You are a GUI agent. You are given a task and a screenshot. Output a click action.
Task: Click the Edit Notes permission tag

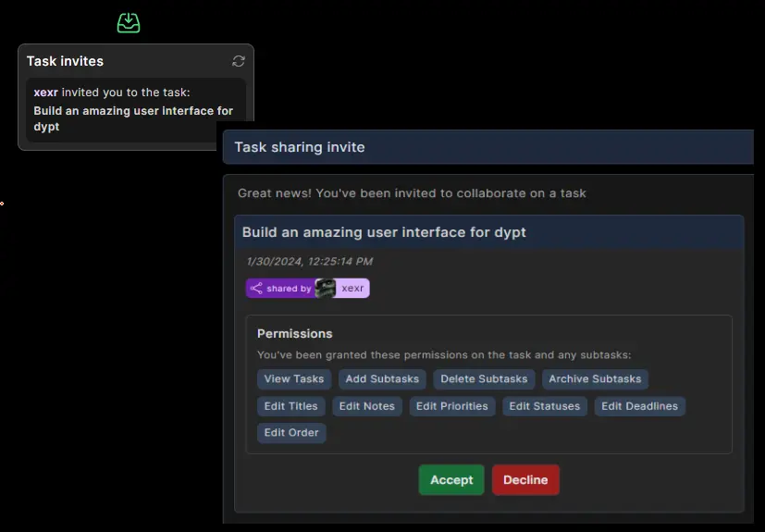pyautogui.click(x=366, y=406)
